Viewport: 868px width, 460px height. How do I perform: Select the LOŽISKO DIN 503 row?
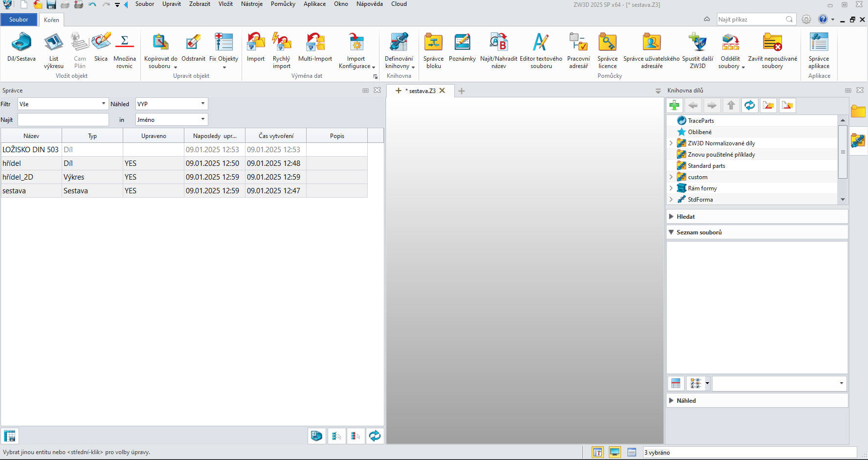pyautogui.click(x=184, y=150)
